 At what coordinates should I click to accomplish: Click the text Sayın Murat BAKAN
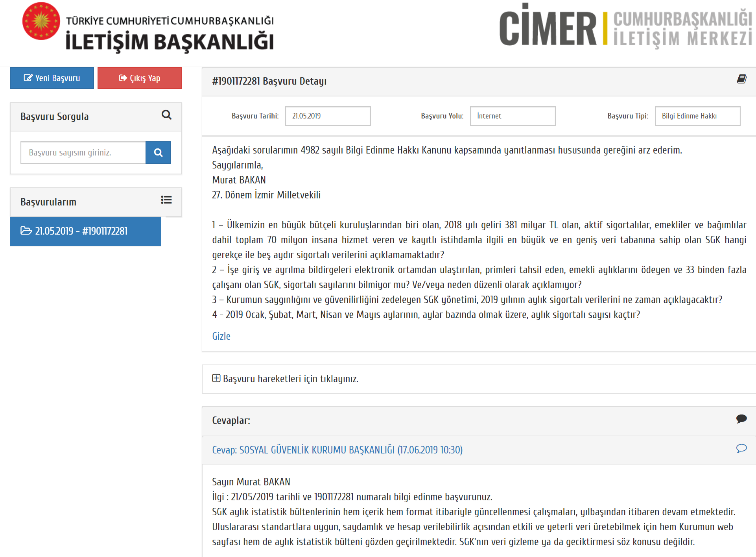251,482
